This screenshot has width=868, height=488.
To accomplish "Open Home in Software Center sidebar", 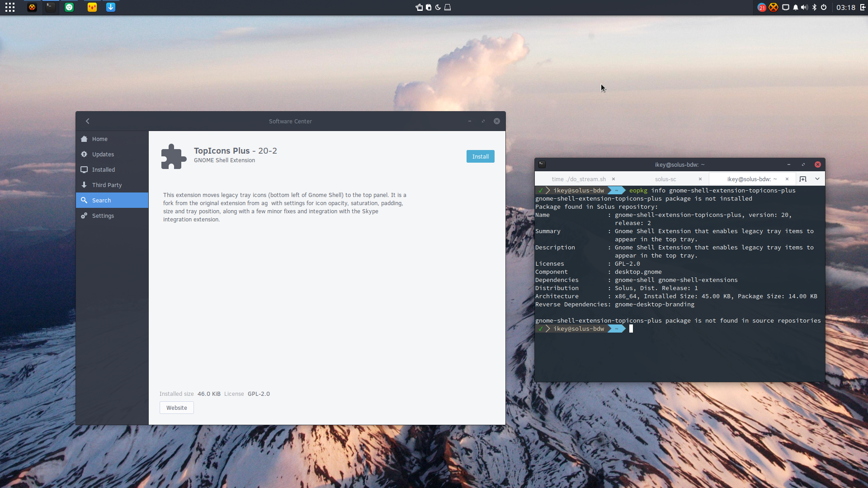I will pyautogui.click(x=112, y=139).
